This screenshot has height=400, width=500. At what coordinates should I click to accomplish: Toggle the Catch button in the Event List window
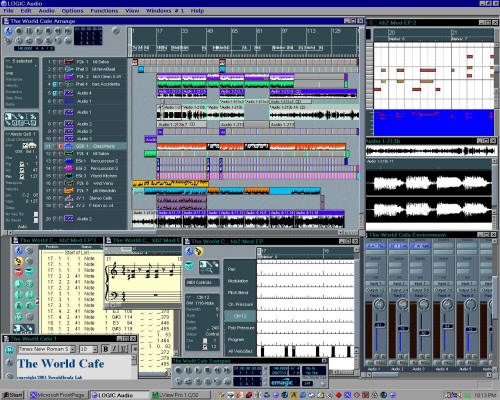point(19,250)
